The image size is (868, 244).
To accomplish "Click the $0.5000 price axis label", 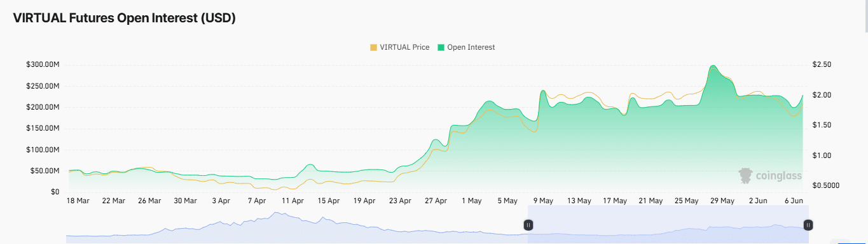I will coord(825,185).
